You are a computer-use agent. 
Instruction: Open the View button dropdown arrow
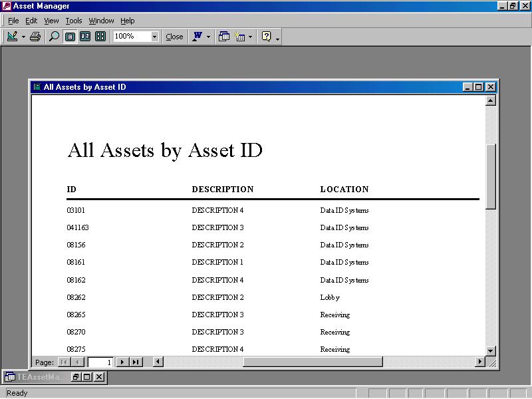[x=23, y=37]
